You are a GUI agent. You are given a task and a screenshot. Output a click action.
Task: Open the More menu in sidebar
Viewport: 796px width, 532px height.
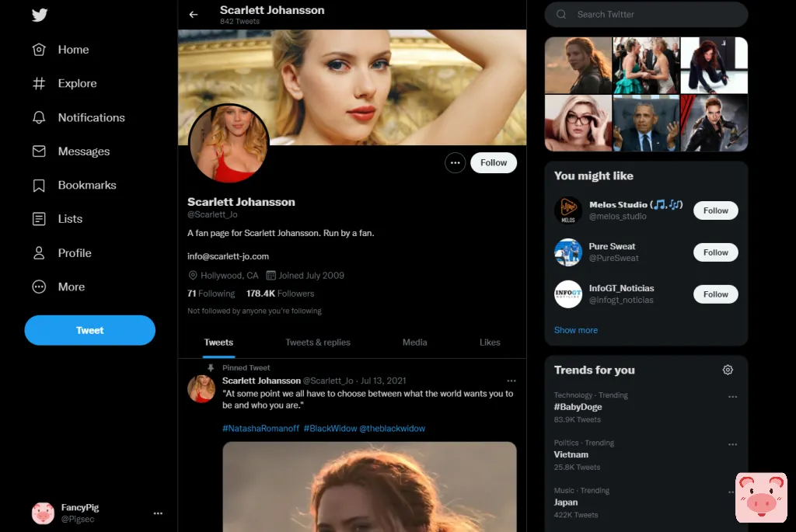(x=58, y=287)
